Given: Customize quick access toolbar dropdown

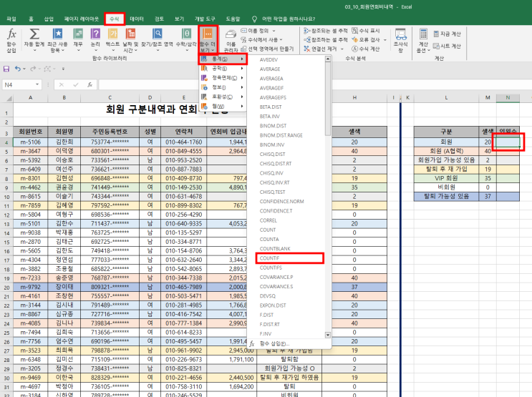Looking at the screenshot, I should pos(63,69).
